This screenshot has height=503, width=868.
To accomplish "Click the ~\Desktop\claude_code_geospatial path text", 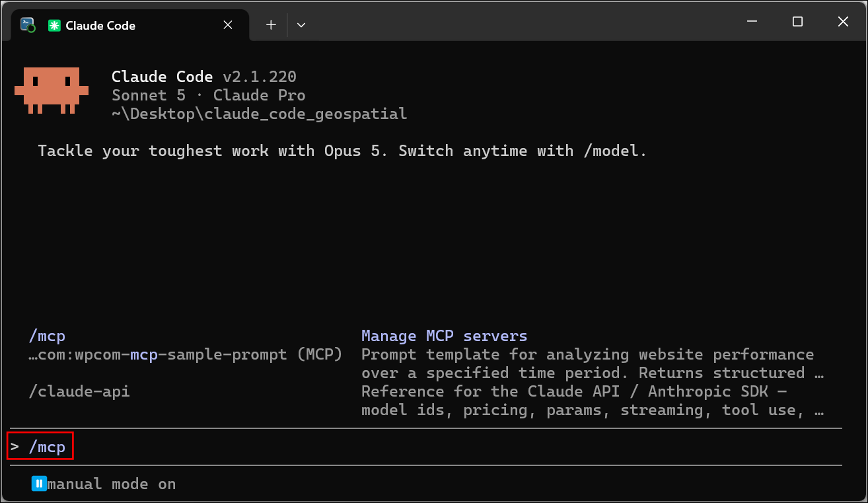I will point(260,114).
